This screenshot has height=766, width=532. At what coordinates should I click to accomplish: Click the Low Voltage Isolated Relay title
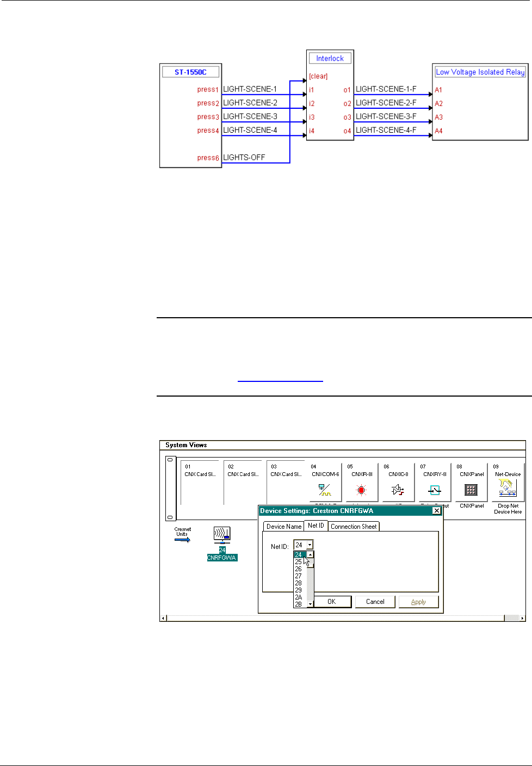[x=480, y=72]
